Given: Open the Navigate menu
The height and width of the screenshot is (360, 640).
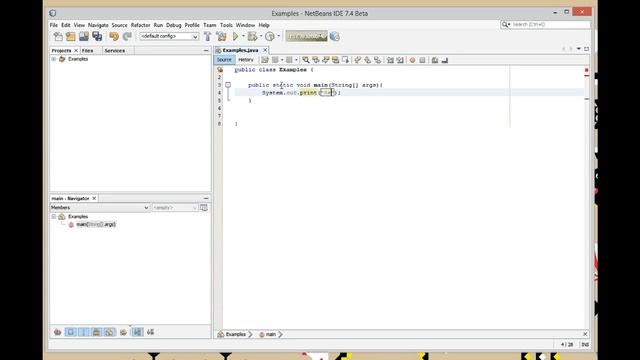Looking at the screenshot, I should coord(98,25).
